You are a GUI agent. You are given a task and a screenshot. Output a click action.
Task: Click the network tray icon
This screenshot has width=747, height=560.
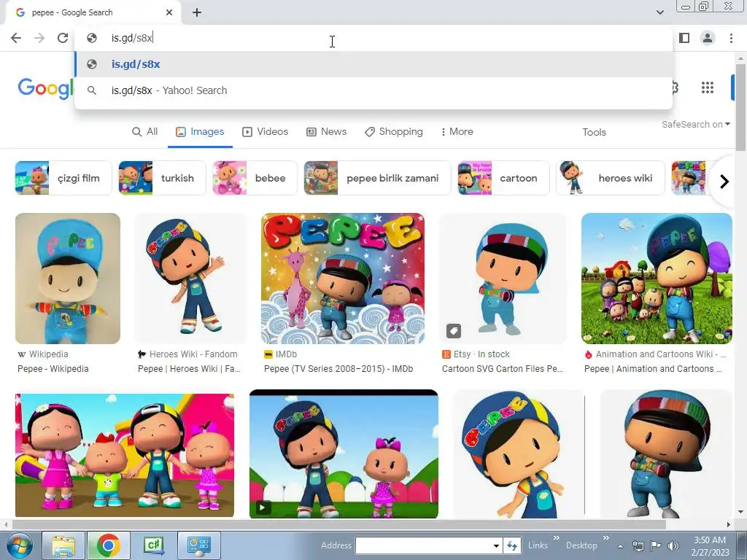[x=638, y=546]
